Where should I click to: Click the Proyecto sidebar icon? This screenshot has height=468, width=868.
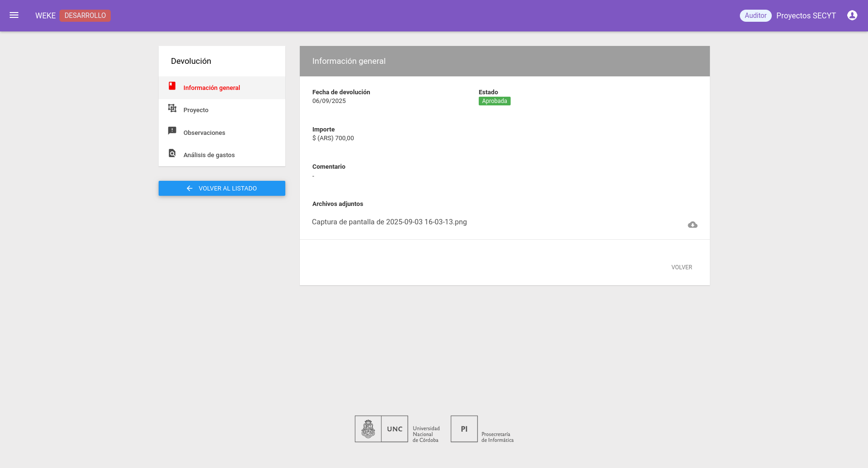point(172,108)
